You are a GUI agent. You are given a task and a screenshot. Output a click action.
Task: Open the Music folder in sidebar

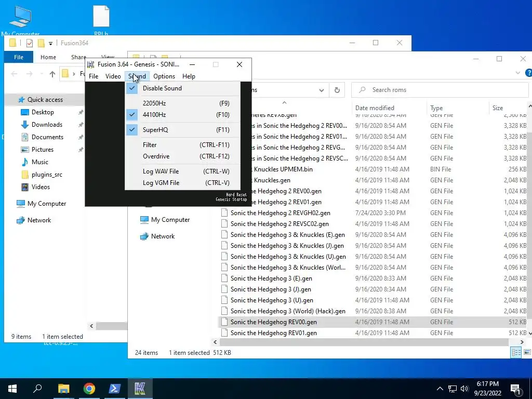[39, 162]
